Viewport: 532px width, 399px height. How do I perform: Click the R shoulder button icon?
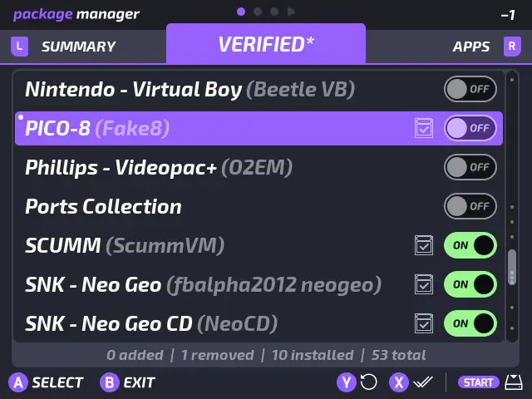[512, 47]
